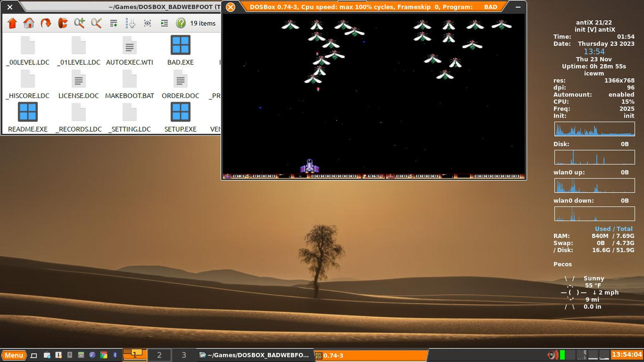Open the sort order down-arrow icon in toolbar
The width and height of the screenshot is (644, 362).
pos(130,23)
